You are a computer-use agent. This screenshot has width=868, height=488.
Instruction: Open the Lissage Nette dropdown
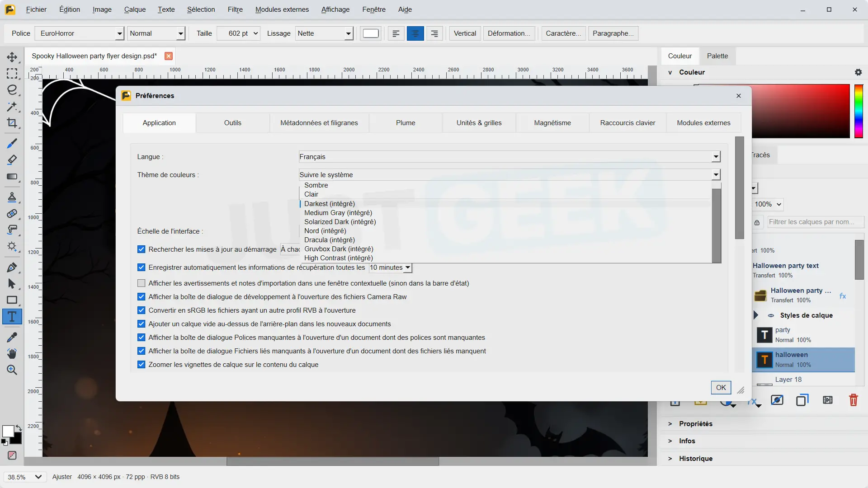(x=324, y=33)
